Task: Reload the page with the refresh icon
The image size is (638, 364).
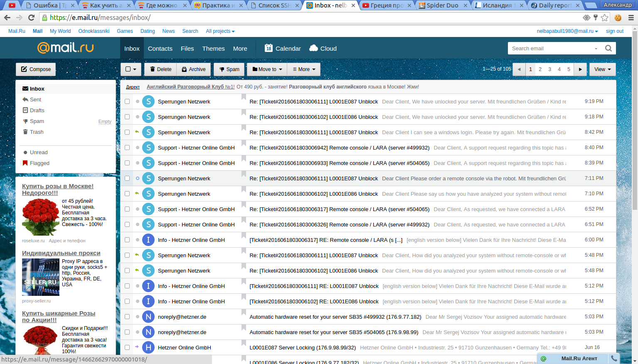Action: pos(31,17)
